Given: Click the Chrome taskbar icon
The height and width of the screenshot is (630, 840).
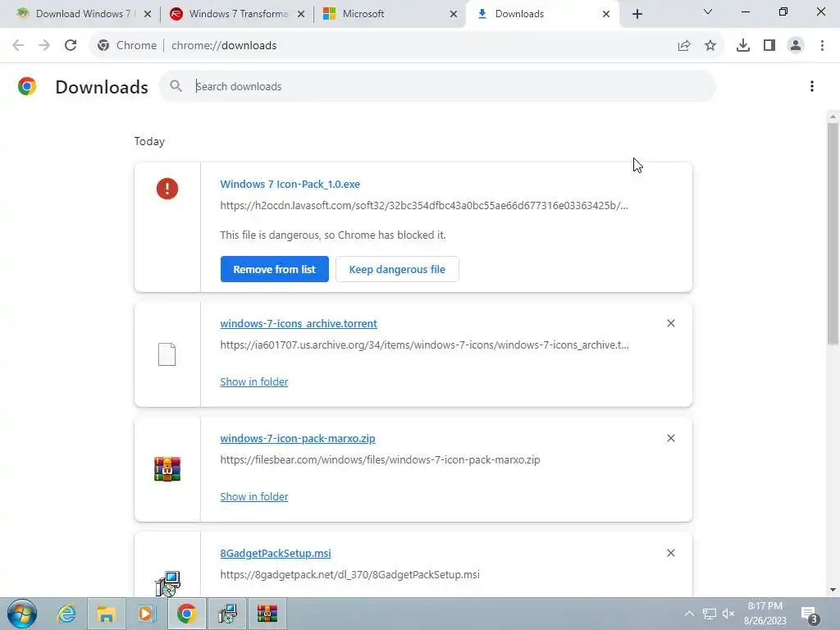Looking at the screenshot, I should click(x=186, y=614).
